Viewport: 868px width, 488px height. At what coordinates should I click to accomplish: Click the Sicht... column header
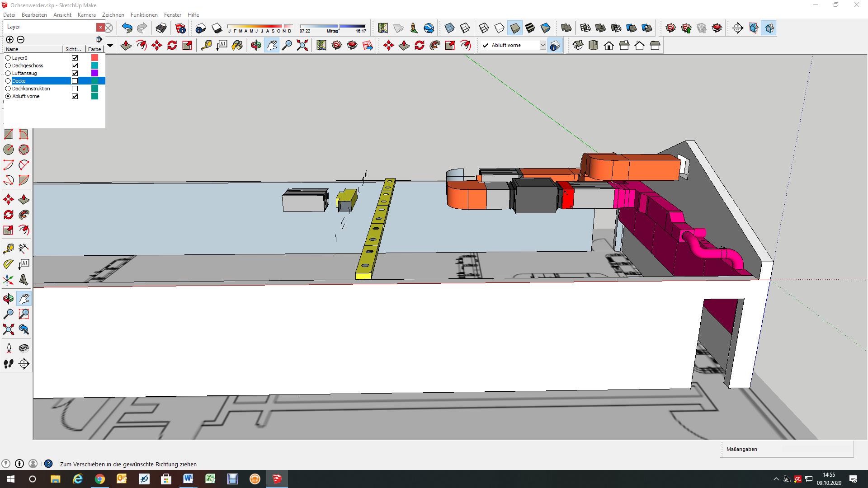tap(74, 49)
